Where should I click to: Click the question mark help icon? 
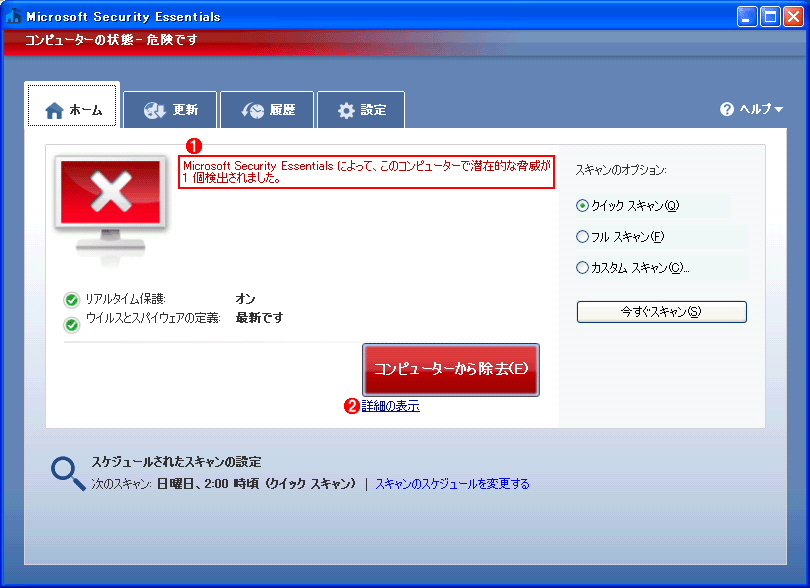click(x=727, y=109)
